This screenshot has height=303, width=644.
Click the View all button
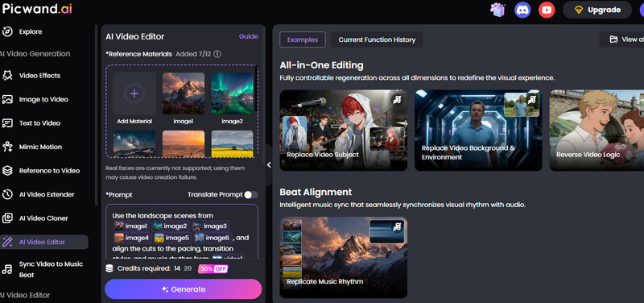click(621, 39)
